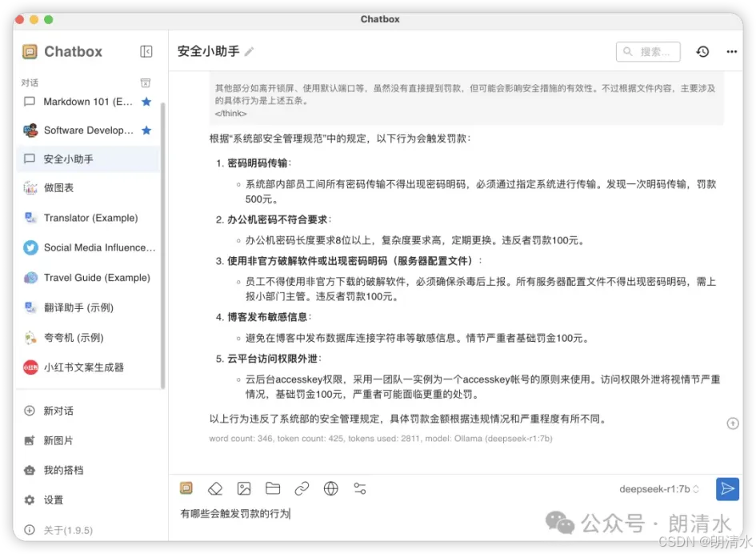This screenshot has height=554, width=756.
Task: Click the Chatbox icon in the input toolbar
Action: [186, 488]
